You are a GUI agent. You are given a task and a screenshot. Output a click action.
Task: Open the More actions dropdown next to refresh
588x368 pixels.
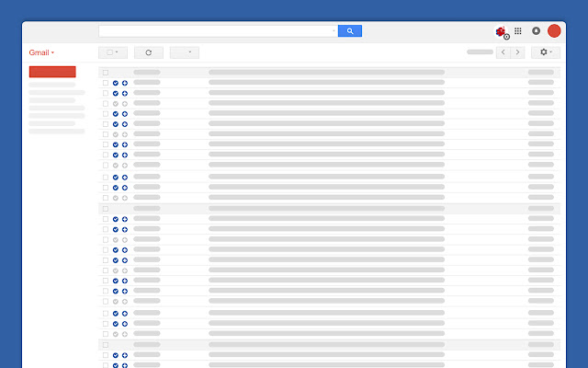(185, 52)
